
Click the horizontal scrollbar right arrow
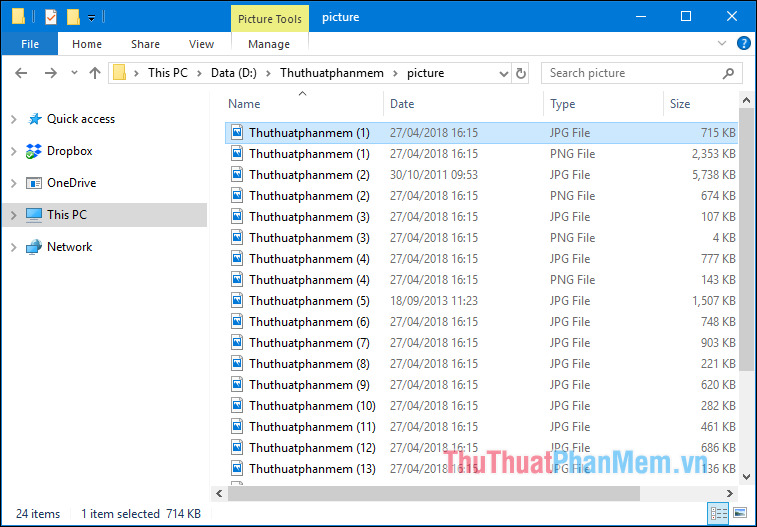[x=730, y=493]
